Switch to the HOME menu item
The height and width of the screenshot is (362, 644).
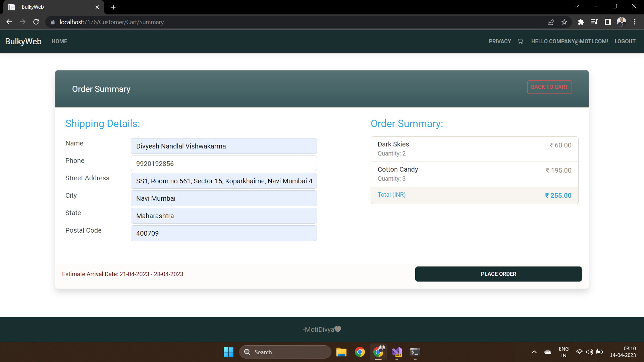point(59,41)
